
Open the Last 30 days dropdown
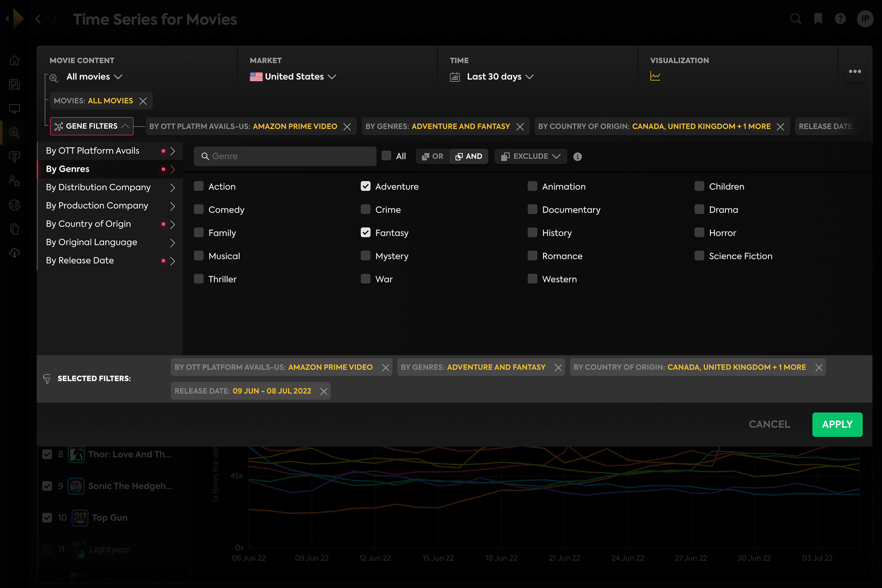(x=500, y=77)
